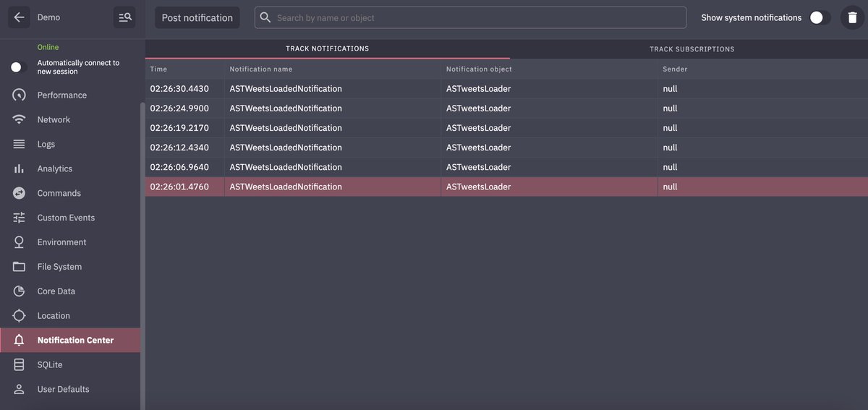This screenshot has height=410, width=868.
Task: Click ASTweetsLoader in the 02:26:24.9900 row
Action: (479, 108)
